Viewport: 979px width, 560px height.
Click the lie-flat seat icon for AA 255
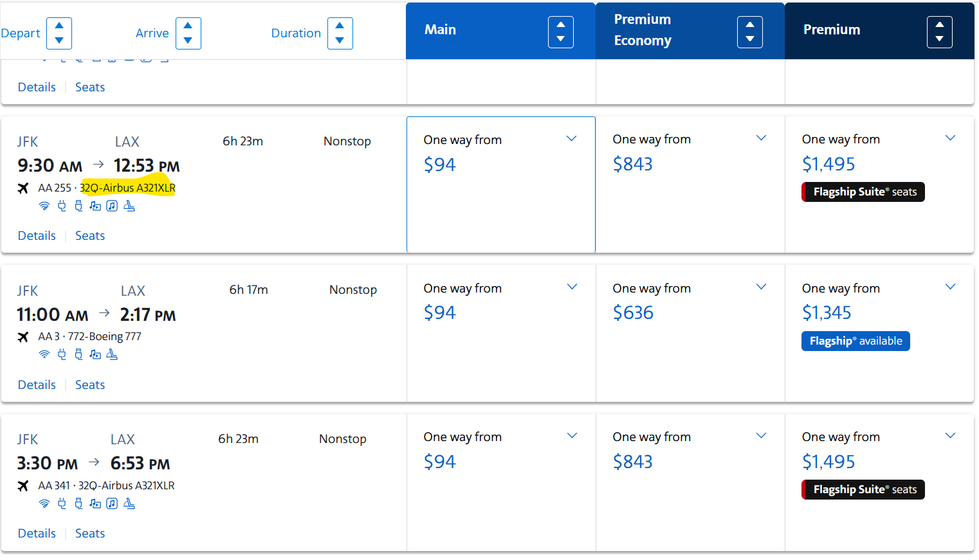tap(129, 206)
